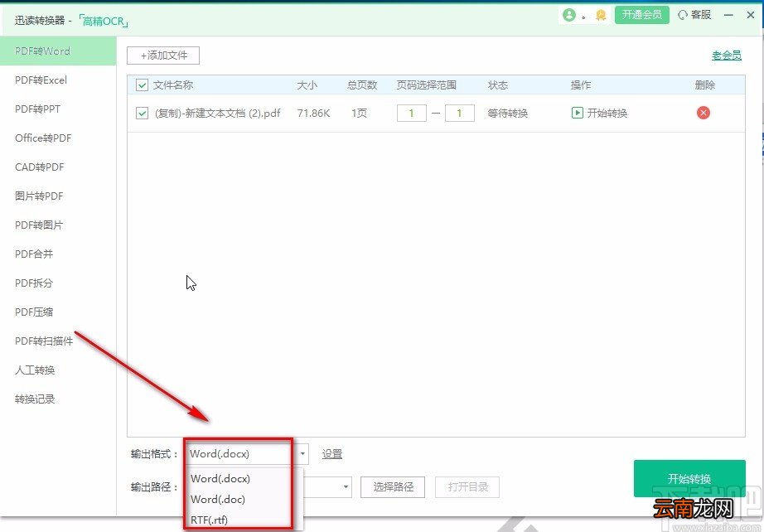This screenshot has height=532, width=764.
Task: Click the 输出格式 combo box showing Word(.docx)
Action: click(247, 454)
